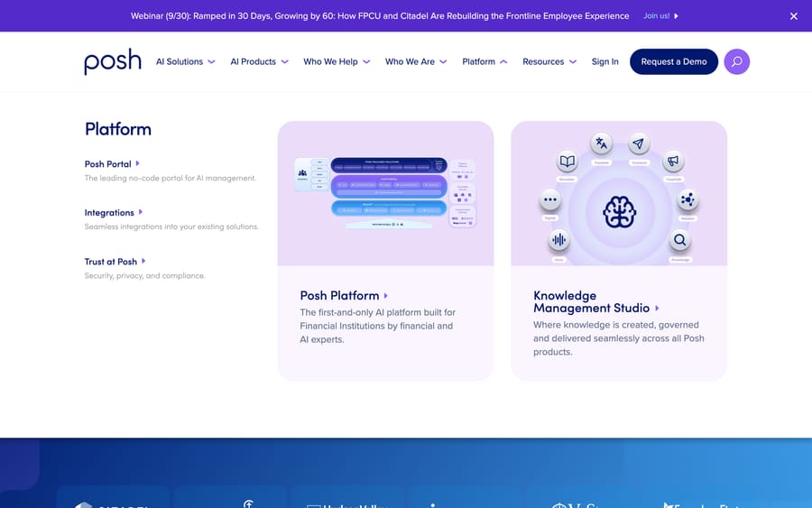Click the arrow beside Knowledge Management Studio
The width and height of the screenshot is (812, 508).
pyautogui.click(x=657, y=308)
